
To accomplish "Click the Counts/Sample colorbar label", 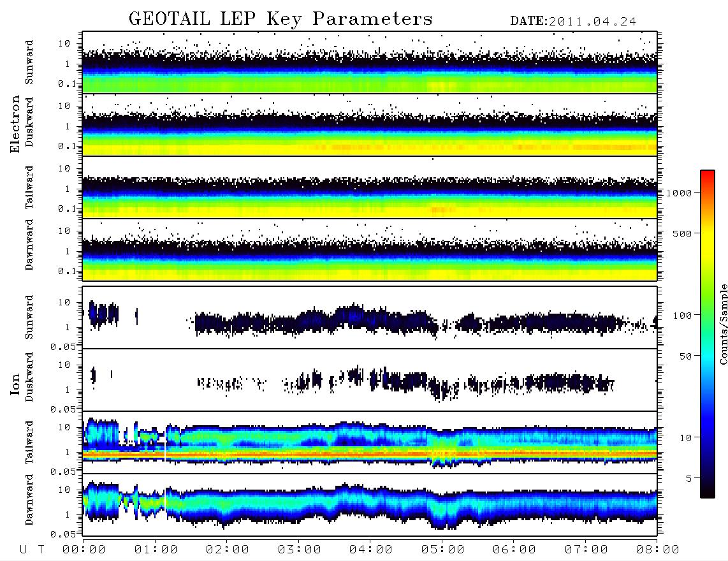I will coord(723,324).
